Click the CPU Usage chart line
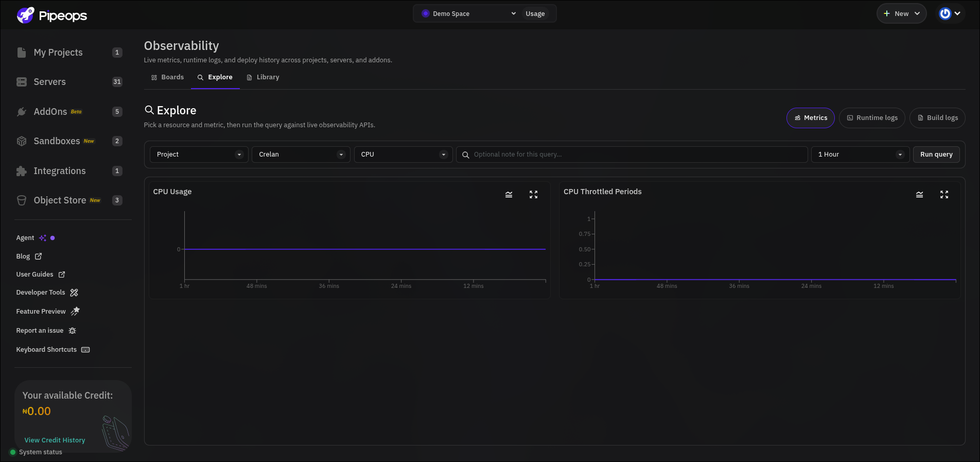980x462 pixels. coord(365,249)
